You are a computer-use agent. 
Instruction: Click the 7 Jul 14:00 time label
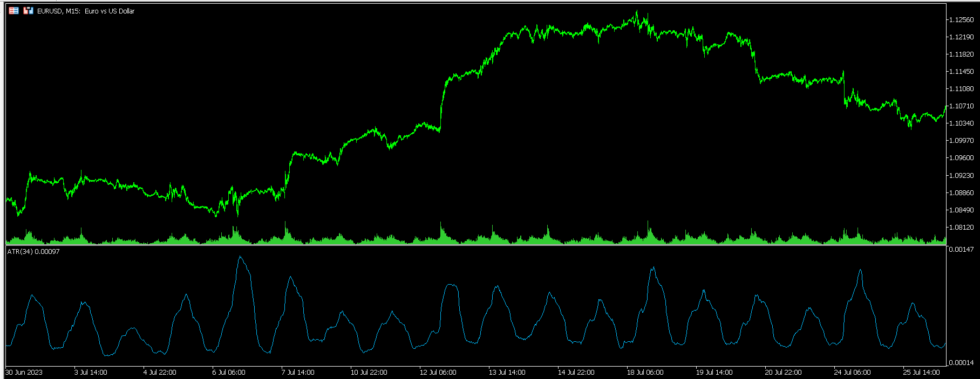pyautogui.click(x=298, y=373)
